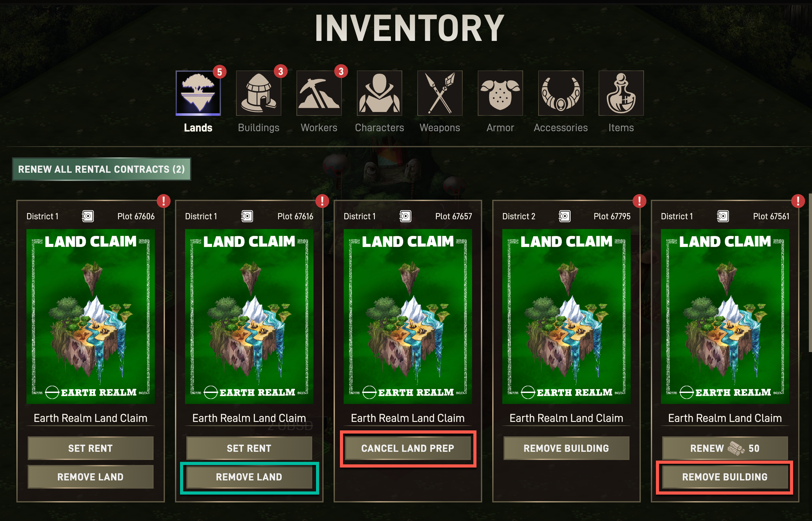Open the Plot 67657 land claim image
The image size is (812, 521).
[x=408, y=316]
